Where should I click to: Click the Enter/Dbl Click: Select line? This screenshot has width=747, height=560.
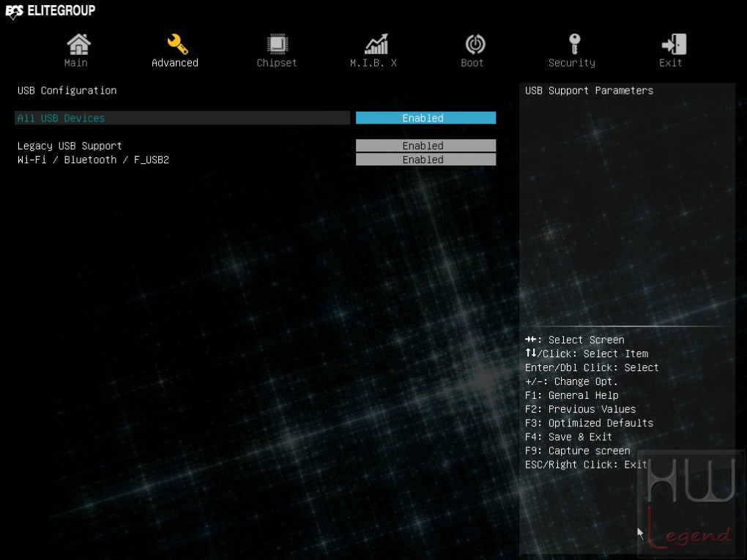[x=592, y=367]
